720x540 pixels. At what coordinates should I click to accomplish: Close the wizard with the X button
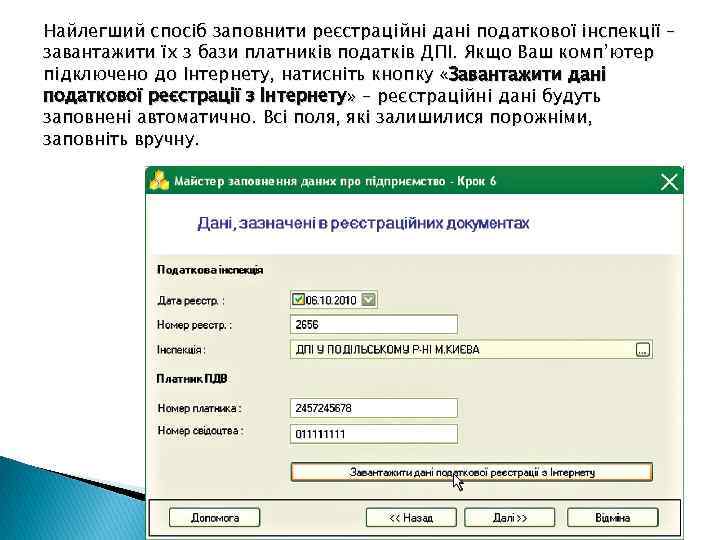[x=669, y=182]
